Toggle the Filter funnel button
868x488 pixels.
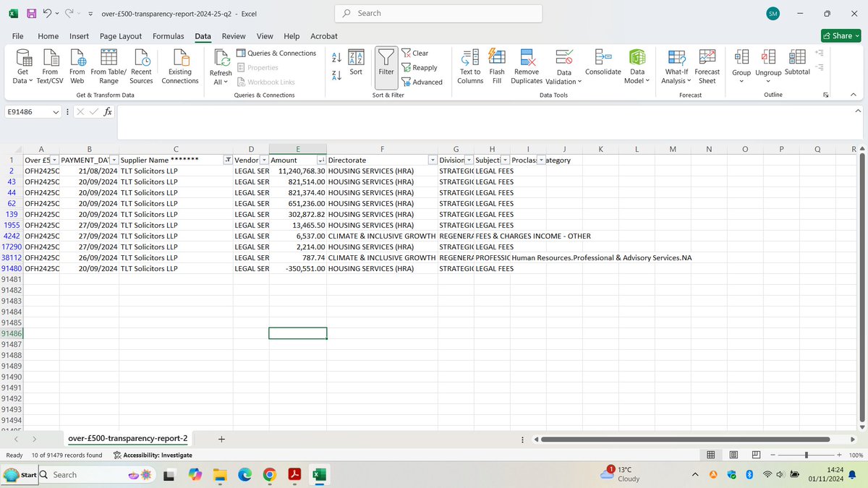click(x=386, y=67)
